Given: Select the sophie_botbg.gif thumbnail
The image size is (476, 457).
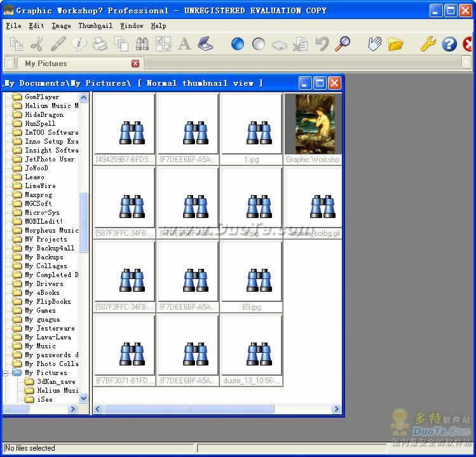Looking at the screenshot, I should click(x=313, y=203).
